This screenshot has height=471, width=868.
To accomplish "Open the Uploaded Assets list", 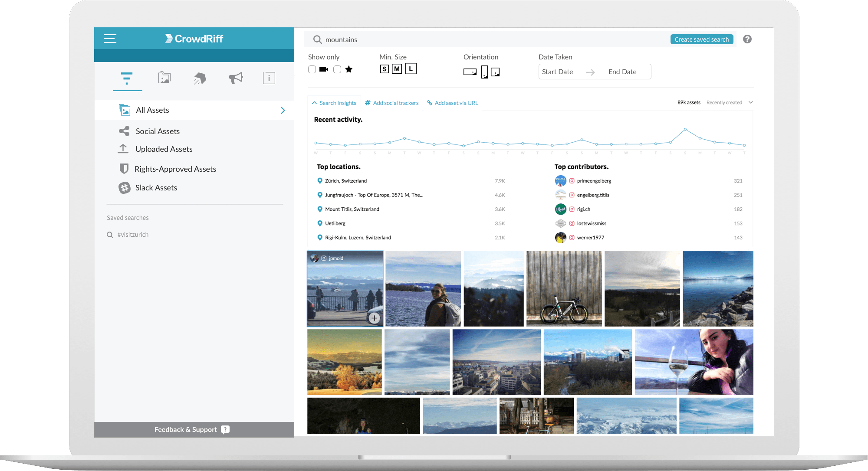I will click(164, 149).
